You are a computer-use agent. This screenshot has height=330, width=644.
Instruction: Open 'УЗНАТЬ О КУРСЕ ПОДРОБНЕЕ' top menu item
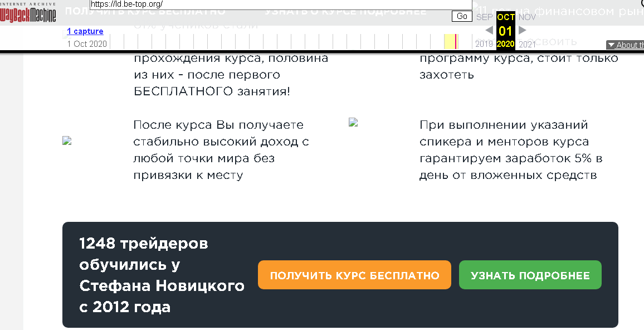(345, 12)
